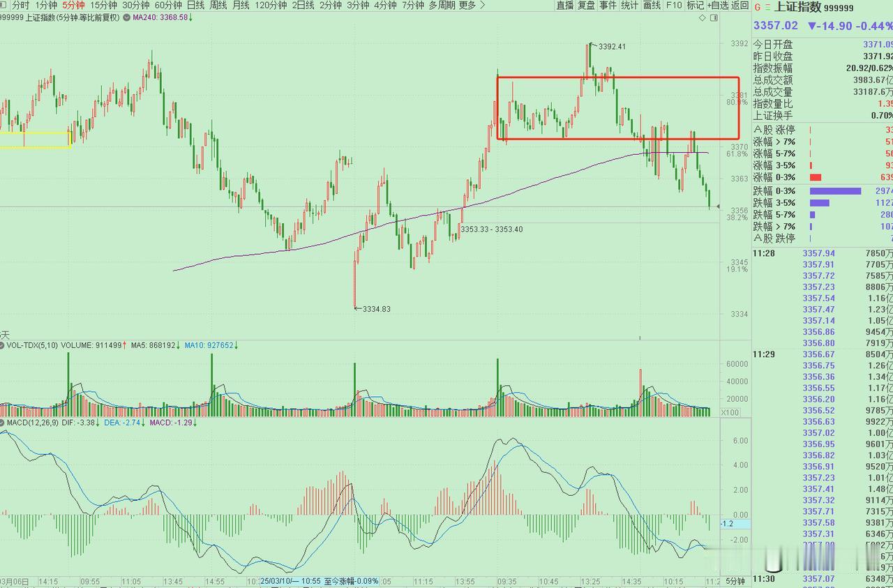Click the second diamond icon at chart top-right

coord(713,17)
